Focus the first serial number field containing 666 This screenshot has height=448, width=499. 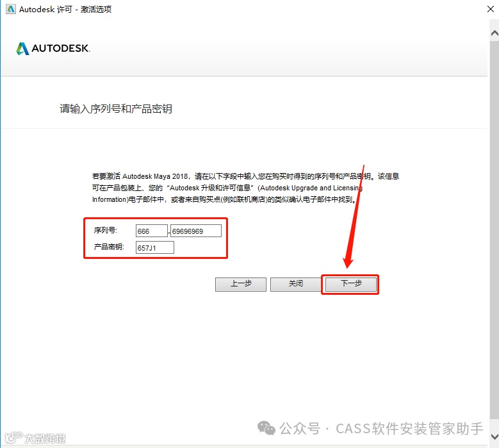151,231
